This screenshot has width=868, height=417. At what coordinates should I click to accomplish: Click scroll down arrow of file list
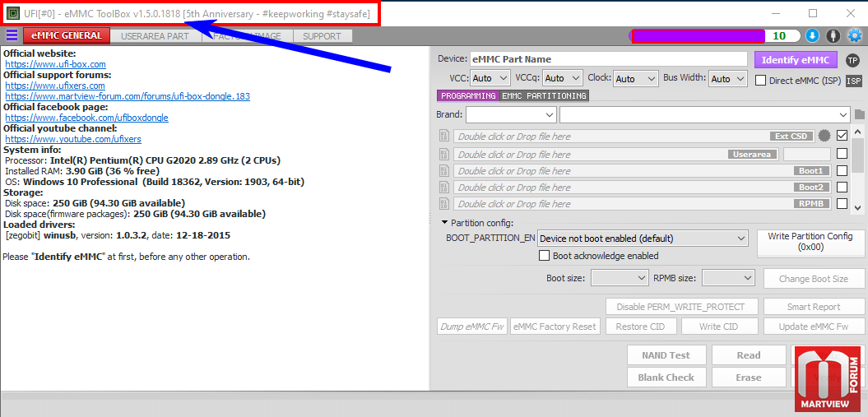857,208
